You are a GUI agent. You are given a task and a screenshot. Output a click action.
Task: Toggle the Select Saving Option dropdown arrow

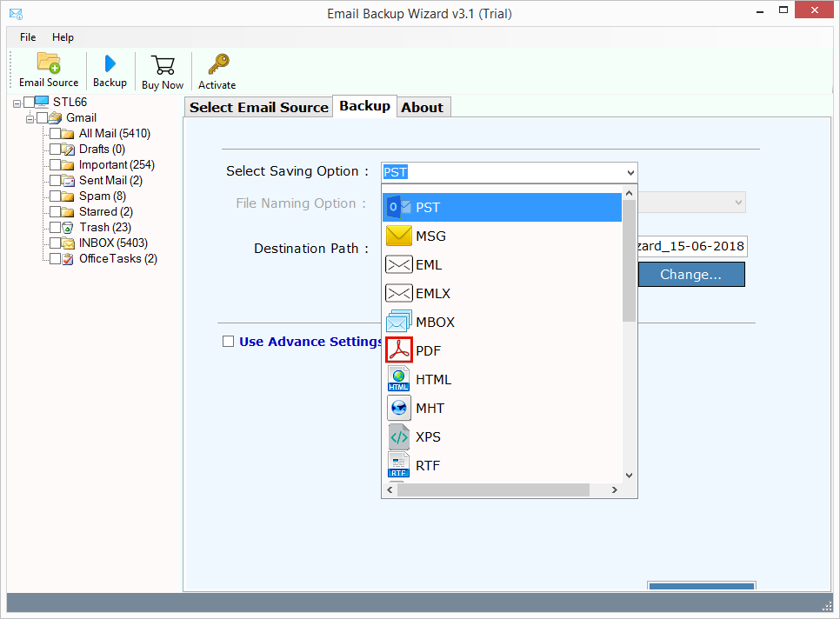pyautogui.click(x=630, y=172)
